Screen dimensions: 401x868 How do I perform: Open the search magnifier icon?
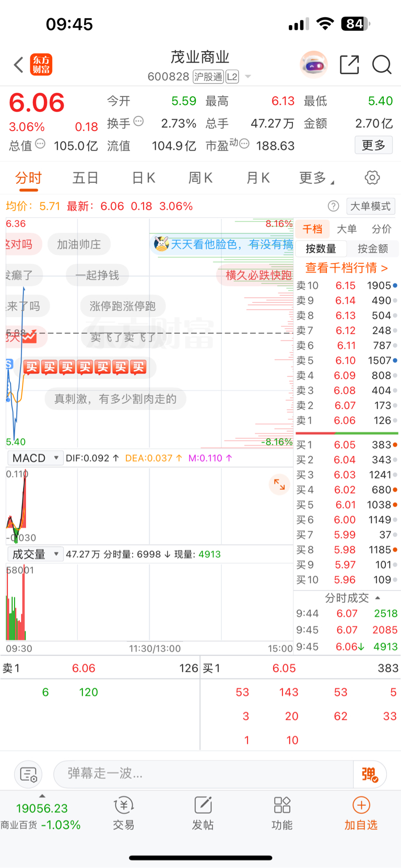click(382, 65)
